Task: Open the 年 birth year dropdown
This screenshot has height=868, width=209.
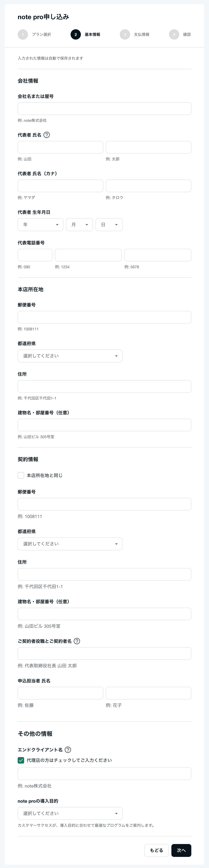Action: tap(40, 225)
